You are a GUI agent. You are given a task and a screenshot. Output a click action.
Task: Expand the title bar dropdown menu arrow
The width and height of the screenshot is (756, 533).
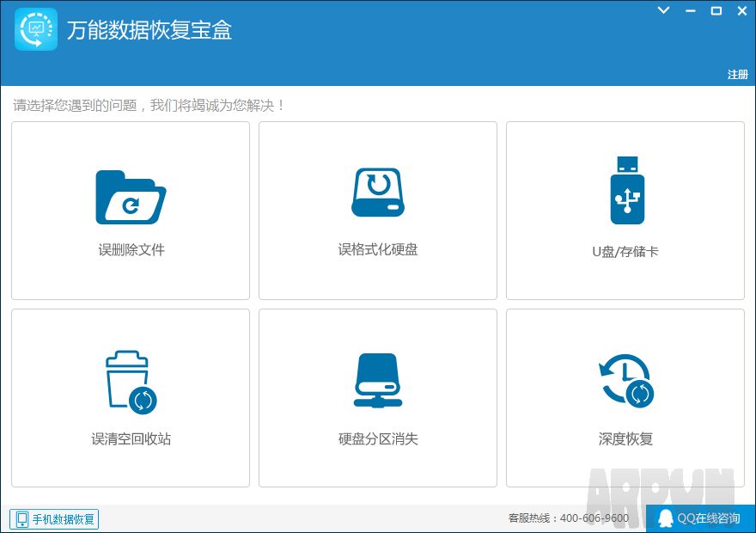click(664, 10)
